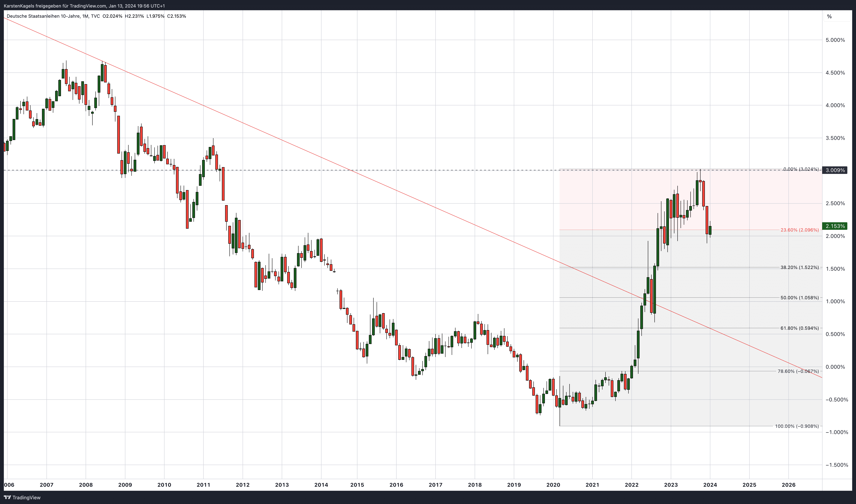Click Fibonacci label 100.00% (−0.908%)
The width and height of the screenshot is (856, 504).
[x=797, y=426]
